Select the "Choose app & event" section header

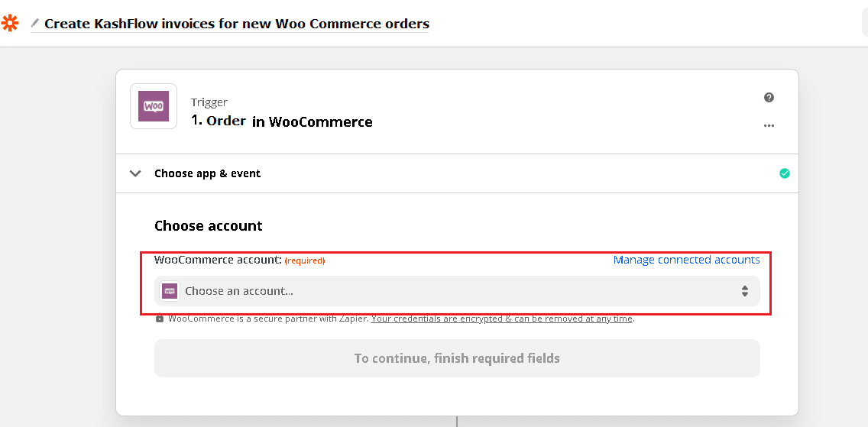coord(207,173)
